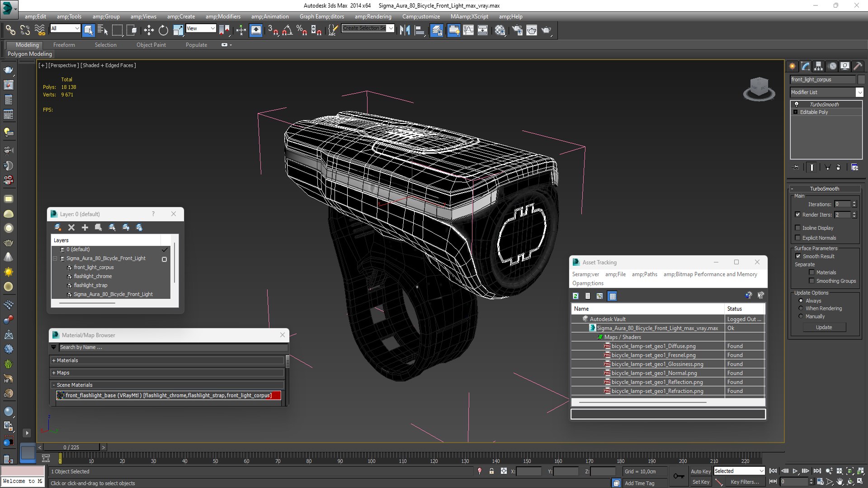868x488 pixels.
Task: Open the Utilities hammer panel icon
Action: (x=858, y=66)
